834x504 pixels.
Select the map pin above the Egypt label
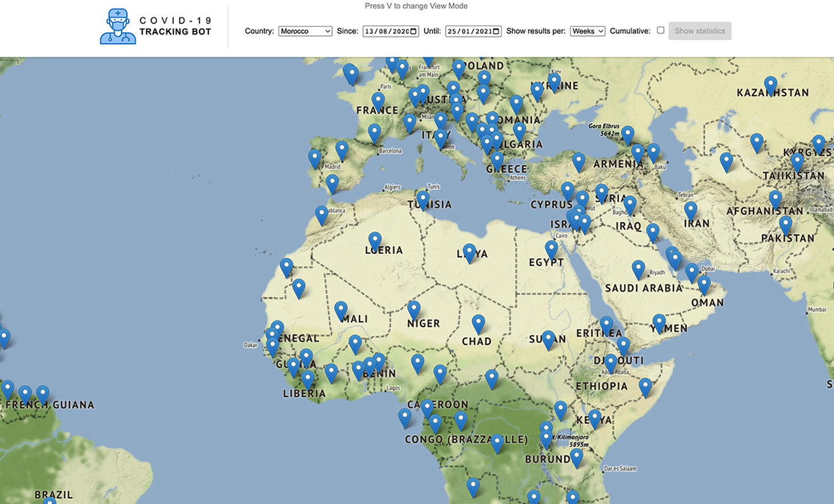click(x=551, y=249)
